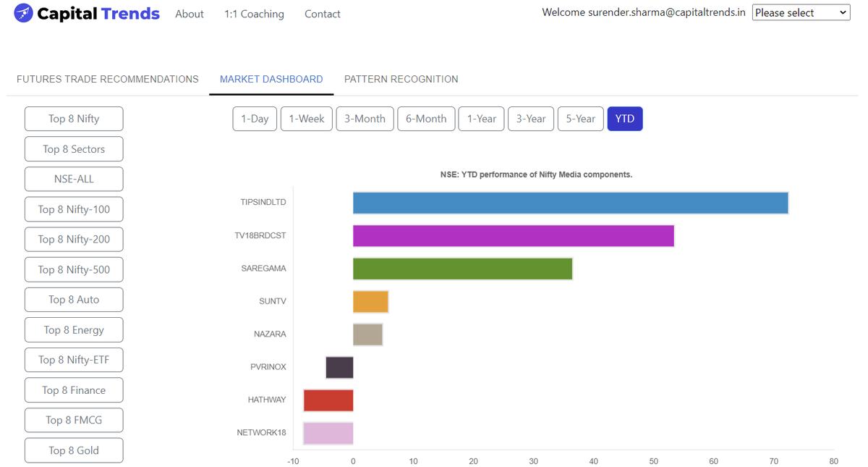Click the NAZARA axis label

(x=271, y=335)
